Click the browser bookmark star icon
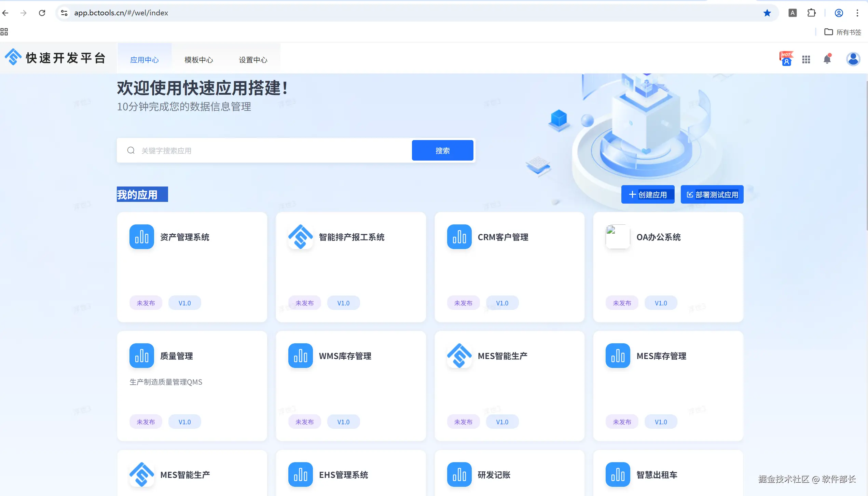Viewport: 868px width, 496px height. [767, 13]
